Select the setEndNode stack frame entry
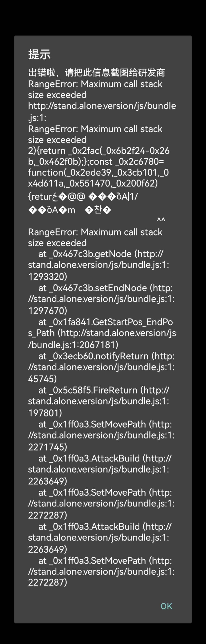The width and height of the screenshot is (206, 644). pos(101,299)
